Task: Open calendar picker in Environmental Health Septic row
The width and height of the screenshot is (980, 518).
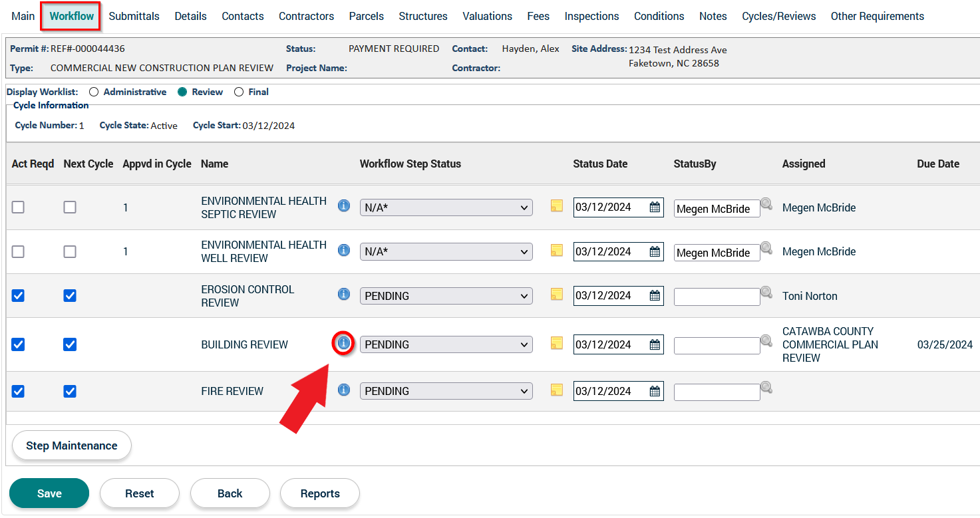Action: pyautogui.click(x=655, y=207)
